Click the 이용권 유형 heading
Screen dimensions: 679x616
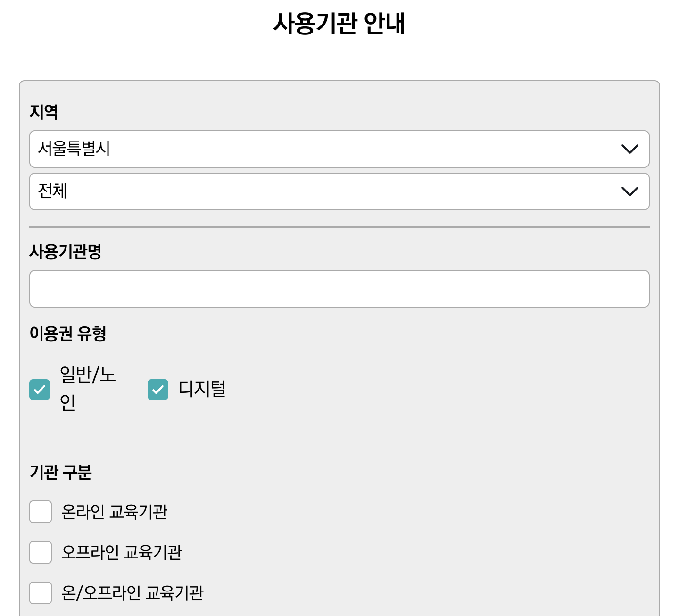coord(68,334)
